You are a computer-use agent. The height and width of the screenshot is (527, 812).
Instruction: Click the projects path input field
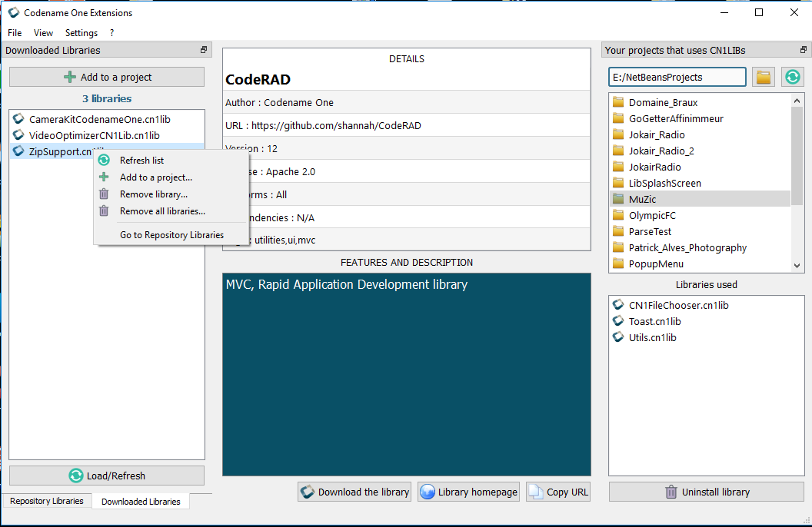point(677,77)
